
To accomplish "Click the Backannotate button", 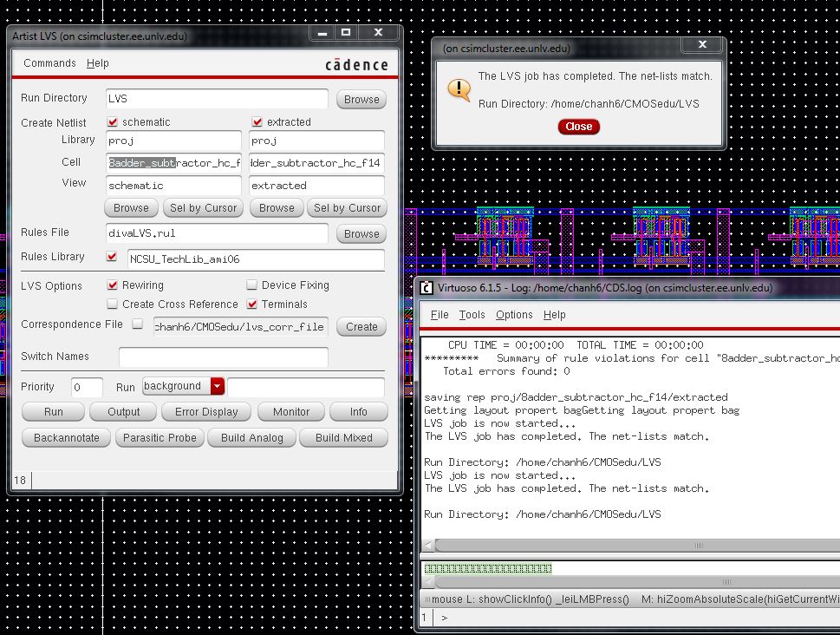I will [x=65, y=438].
